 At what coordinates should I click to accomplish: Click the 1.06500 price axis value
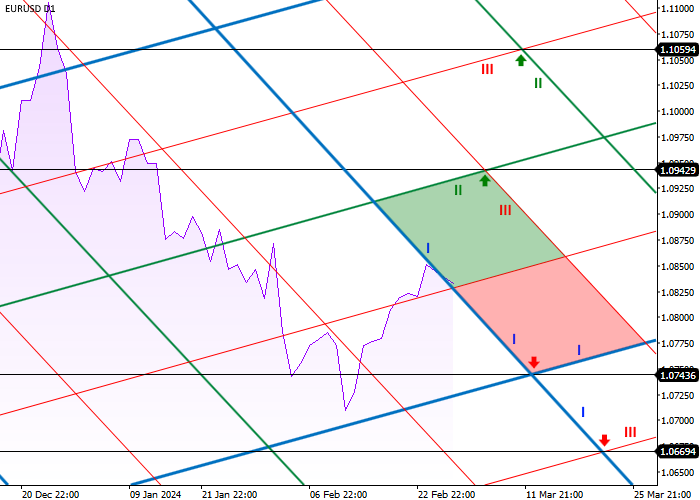coord(678,473)
